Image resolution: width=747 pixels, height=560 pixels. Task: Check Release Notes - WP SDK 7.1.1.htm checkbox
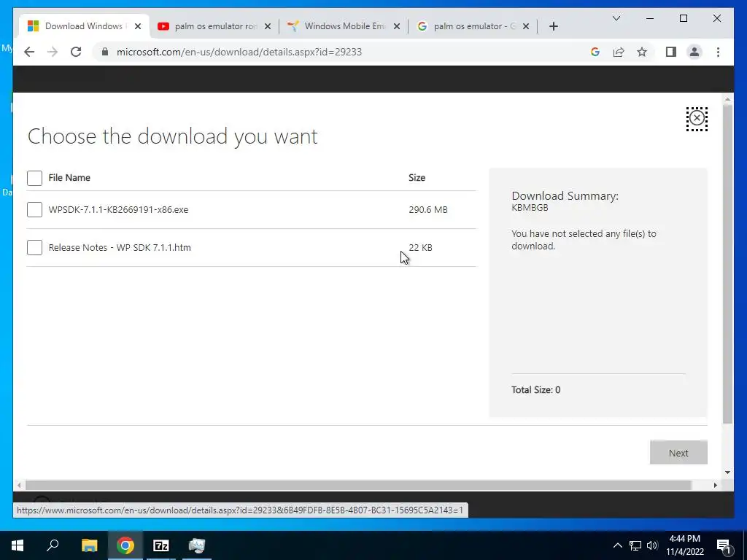point(34,248)
